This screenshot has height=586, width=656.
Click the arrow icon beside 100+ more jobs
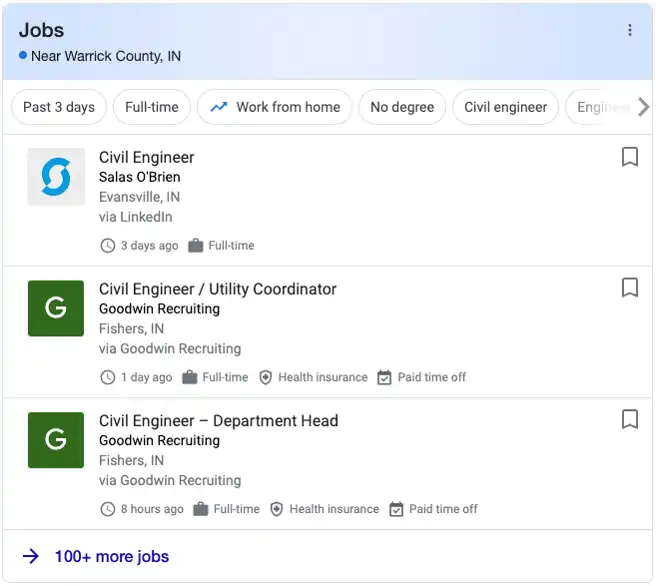[31, 556]
